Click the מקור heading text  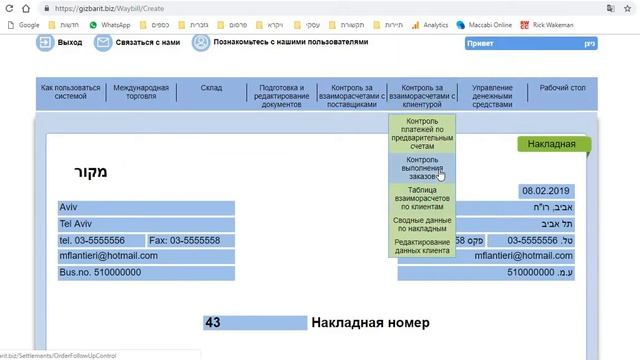[91, 171]
